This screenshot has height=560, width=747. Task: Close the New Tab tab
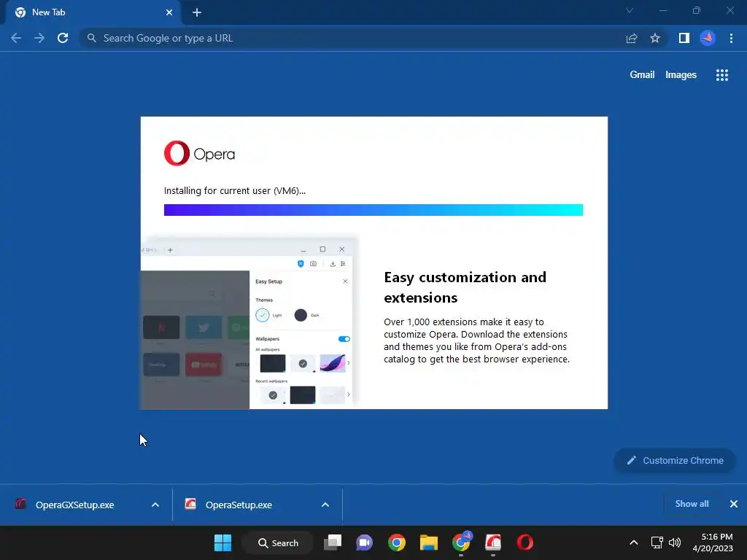pyautogui.click(x=169, y=12)
